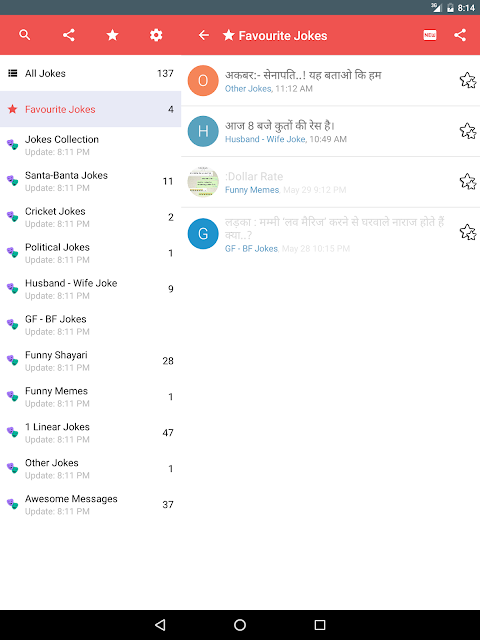Open the Dollar Rate meme thumbnail
Viewport: 480px width, 640px height.
click(x=203, y=182)
